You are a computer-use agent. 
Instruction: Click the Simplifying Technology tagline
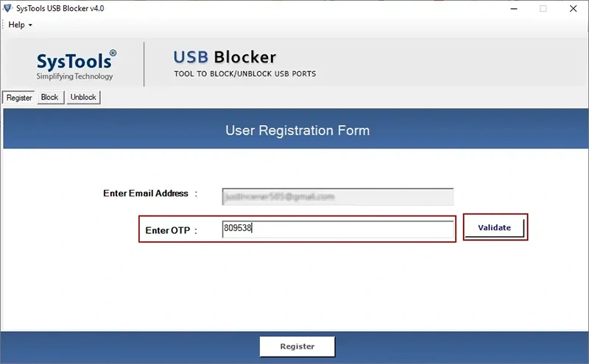(x=74, y=76)
